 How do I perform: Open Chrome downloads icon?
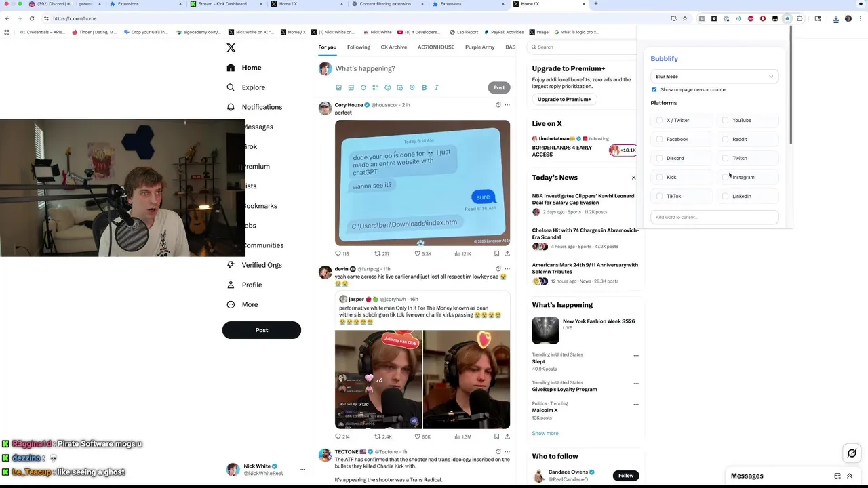(x=835, y=18)
